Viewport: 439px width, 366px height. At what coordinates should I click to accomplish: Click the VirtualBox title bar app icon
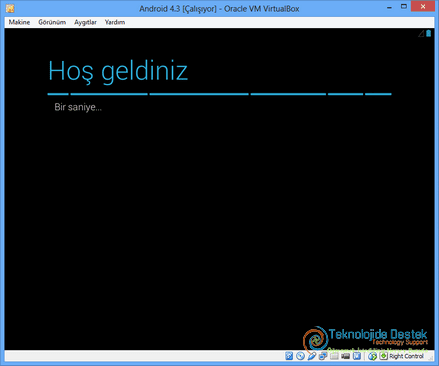(10, 8)
